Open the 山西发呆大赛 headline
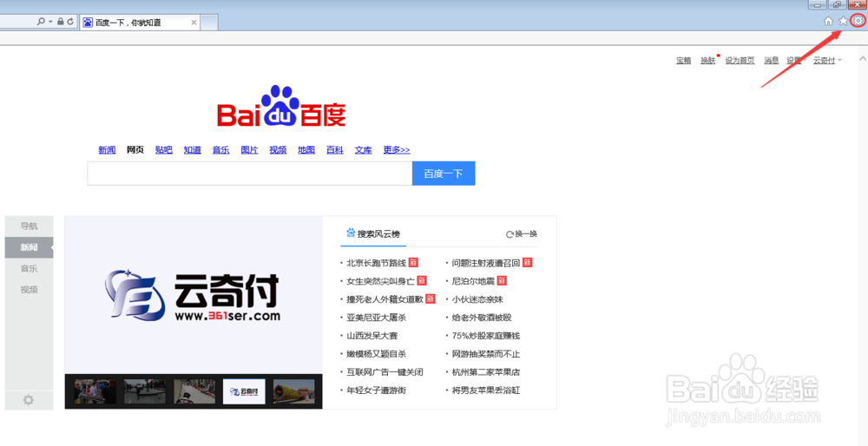868x446 pixels. [372, 336]
